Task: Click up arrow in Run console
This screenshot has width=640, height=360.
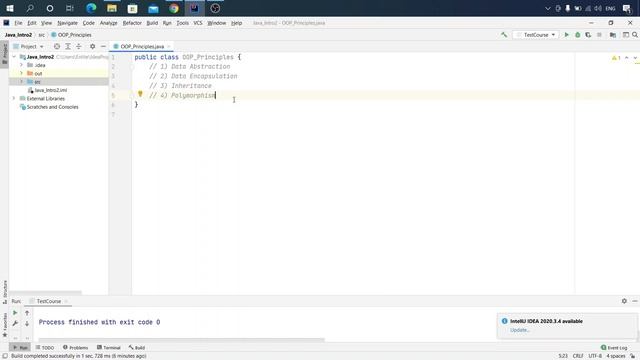Action: (27, 313)
